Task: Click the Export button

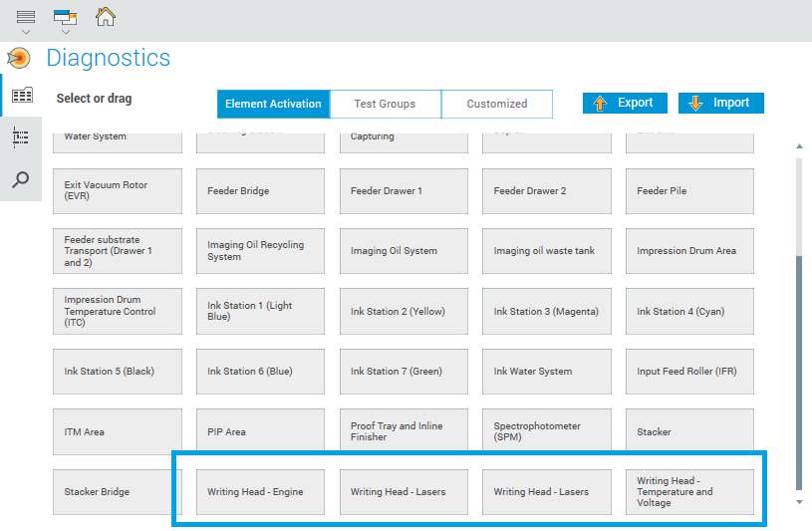Action: point(625,103)
